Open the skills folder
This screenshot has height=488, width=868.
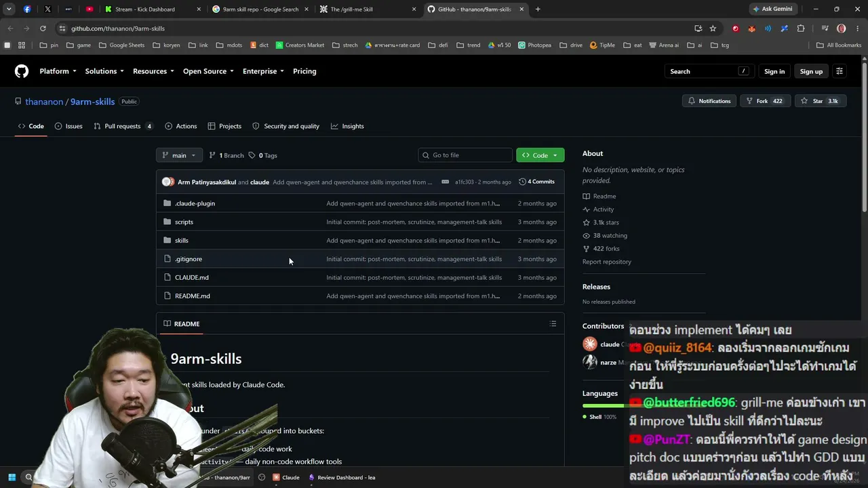tap(182, 241)
